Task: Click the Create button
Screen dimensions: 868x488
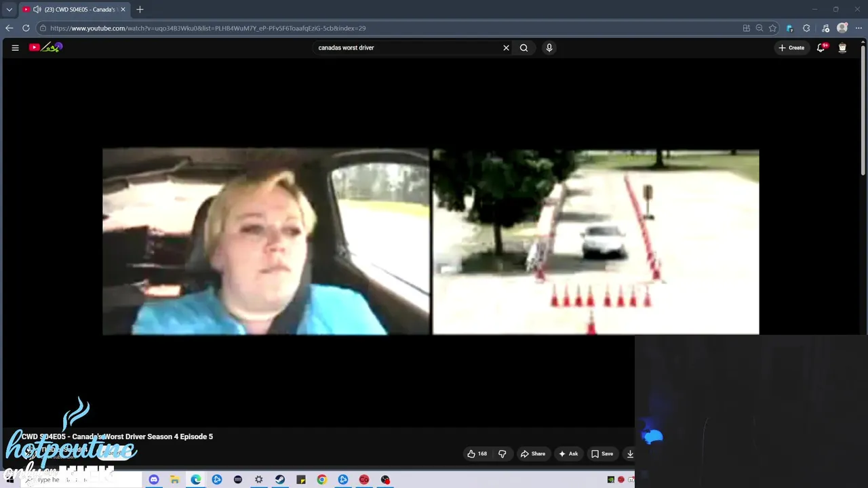Action: pos(791,47)
